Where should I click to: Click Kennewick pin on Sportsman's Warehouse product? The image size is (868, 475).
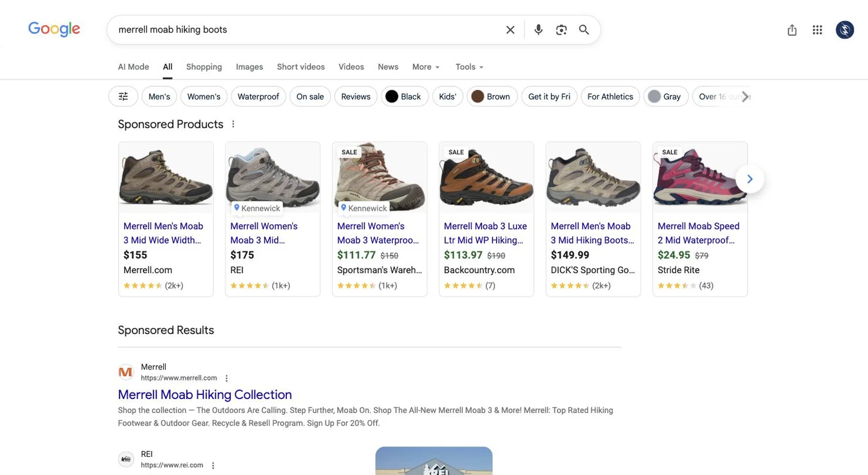(363, 208)
